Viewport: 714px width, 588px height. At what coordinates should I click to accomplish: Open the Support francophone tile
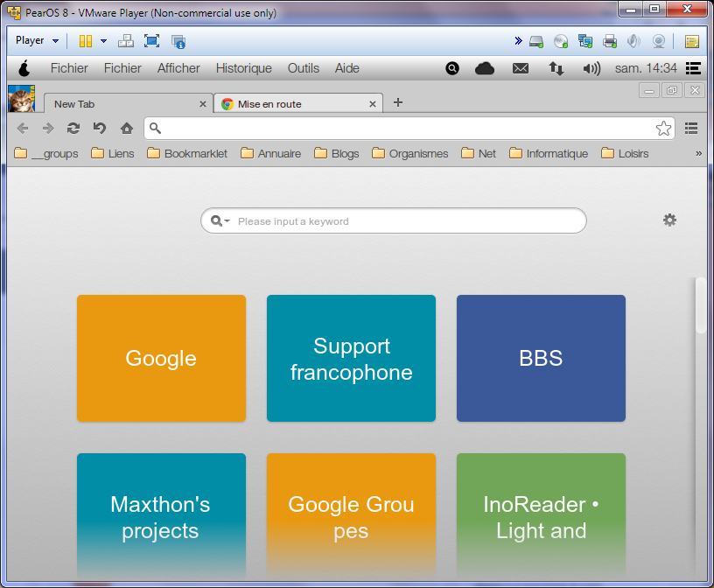pos(351,358)
